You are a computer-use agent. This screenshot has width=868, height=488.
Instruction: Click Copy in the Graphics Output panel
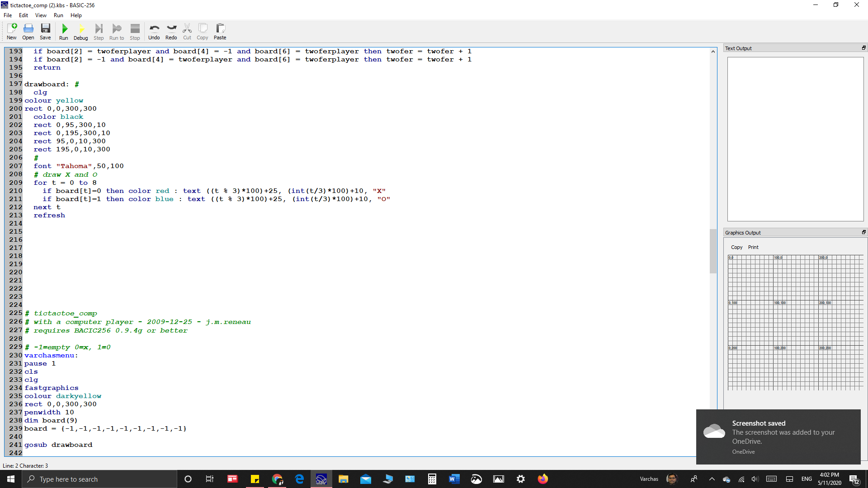(x=736, y=247)
